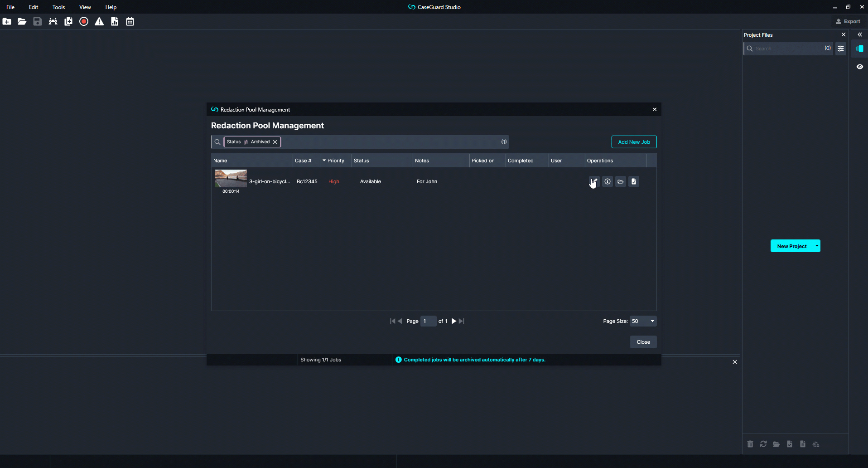View info for the 3-girl-on-bicycle job
This screenshot has height=468, width=868.
tap(608, 181)
